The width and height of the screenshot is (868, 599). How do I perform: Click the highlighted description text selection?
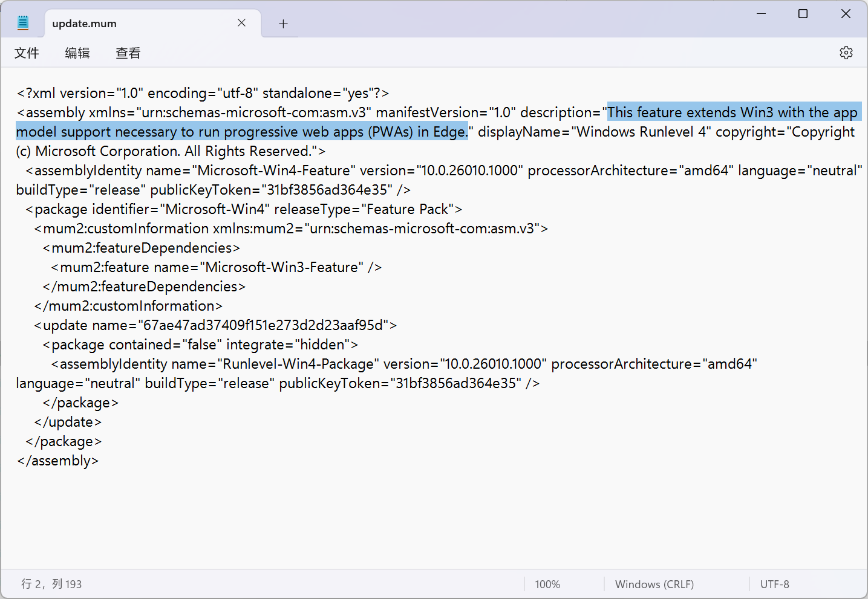pyautogui.click(x=437, y=122)
